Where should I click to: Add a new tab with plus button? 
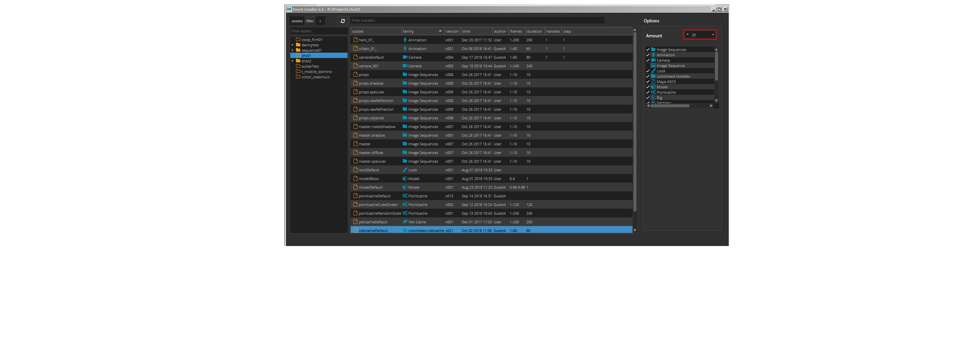coord(320,21)
